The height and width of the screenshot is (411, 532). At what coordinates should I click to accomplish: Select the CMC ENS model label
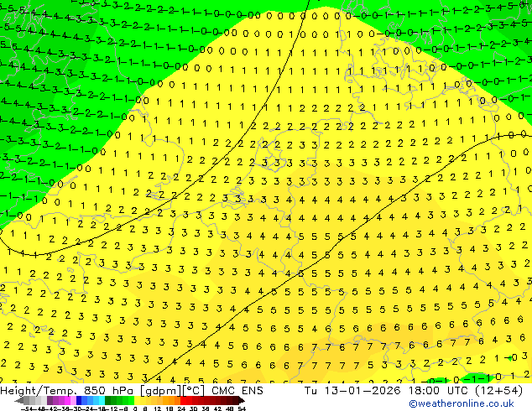pos(237,391)
